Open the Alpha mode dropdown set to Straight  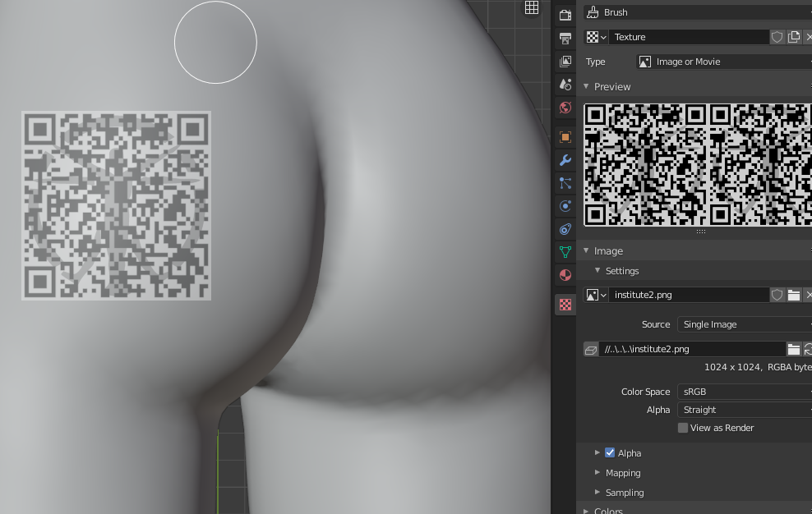(745, 410)
